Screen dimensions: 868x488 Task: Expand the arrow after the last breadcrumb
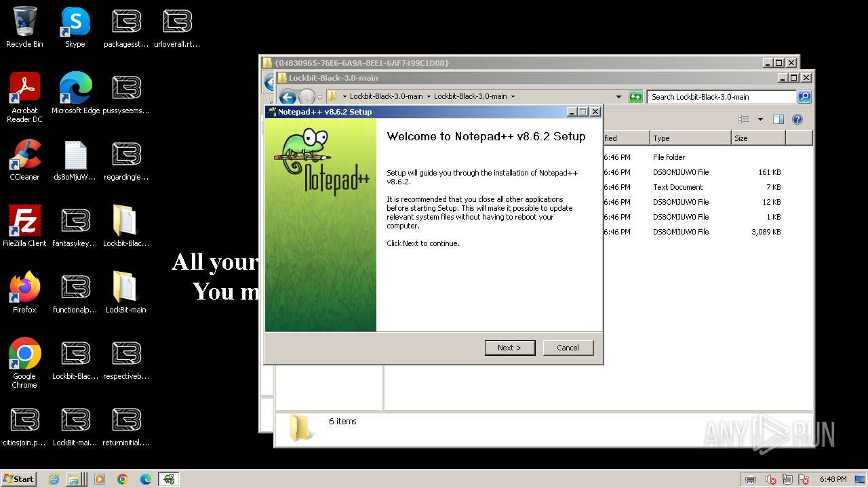[x=513, y=96]
